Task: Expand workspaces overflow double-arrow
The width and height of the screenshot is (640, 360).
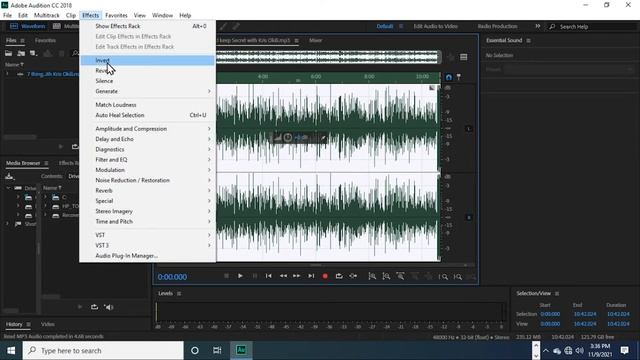Action: (538, 26)
